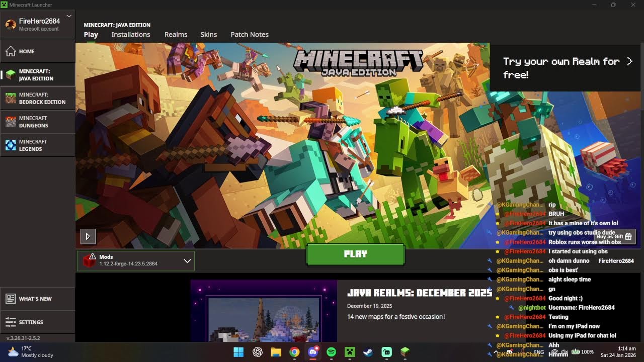Open Minecraft Dungeons in sidebar

(38, 122)
